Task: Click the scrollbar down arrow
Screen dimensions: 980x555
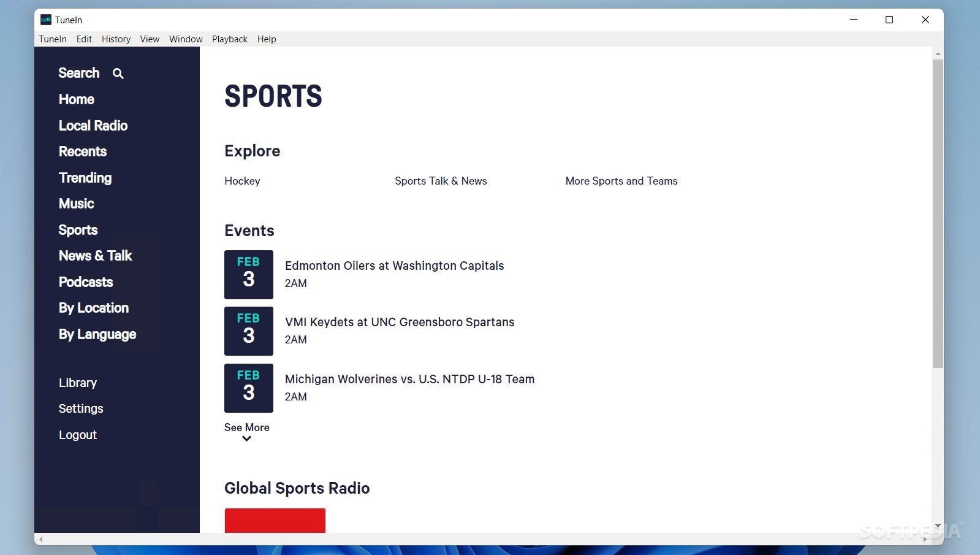Action: coord(938,526)
